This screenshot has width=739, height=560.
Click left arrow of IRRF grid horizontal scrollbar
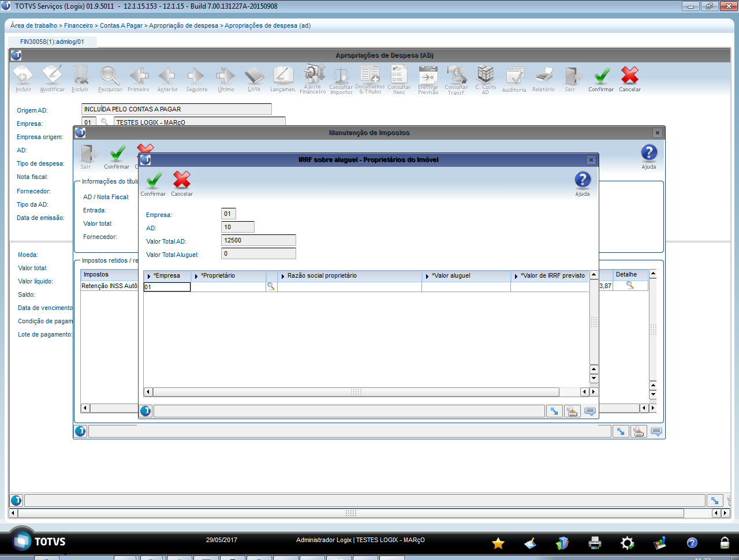click(148, 392)
